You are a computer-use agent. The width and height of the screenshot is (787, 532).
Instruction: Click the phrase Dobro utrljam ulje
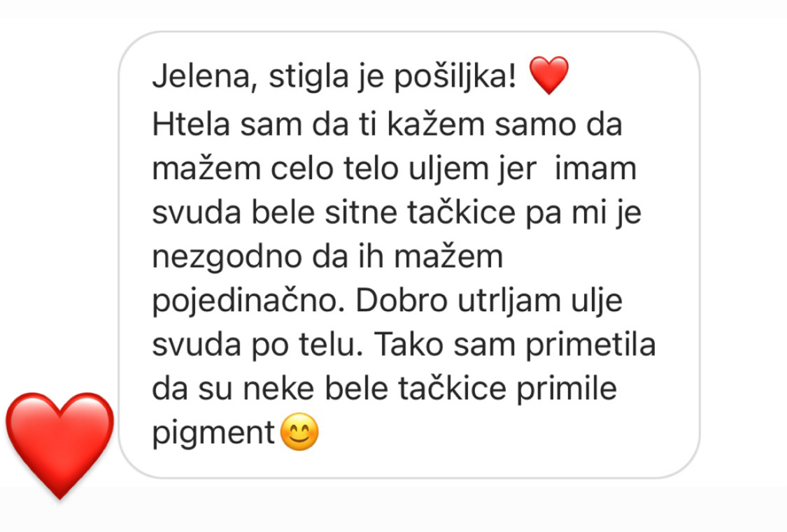pos(489,301)
